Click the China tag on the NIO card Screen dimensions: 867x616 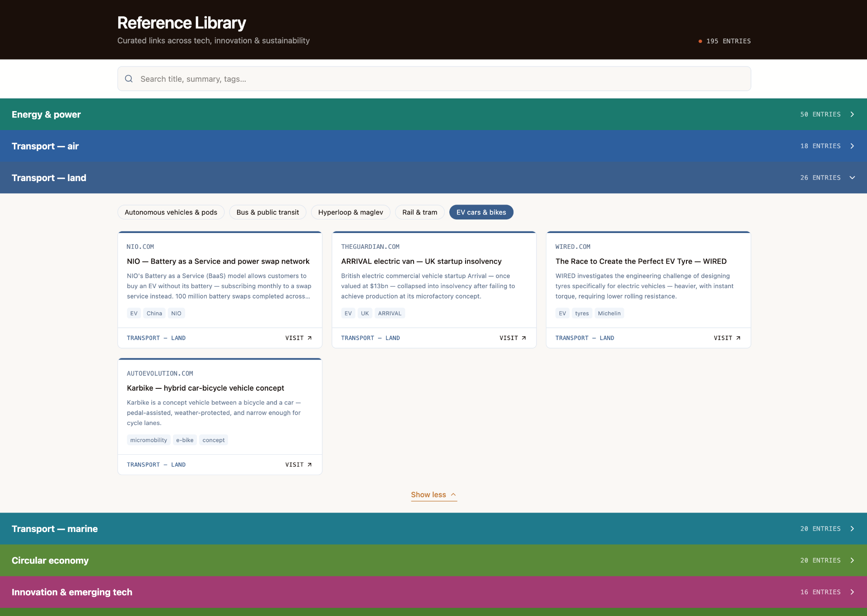tap(154, 313)
